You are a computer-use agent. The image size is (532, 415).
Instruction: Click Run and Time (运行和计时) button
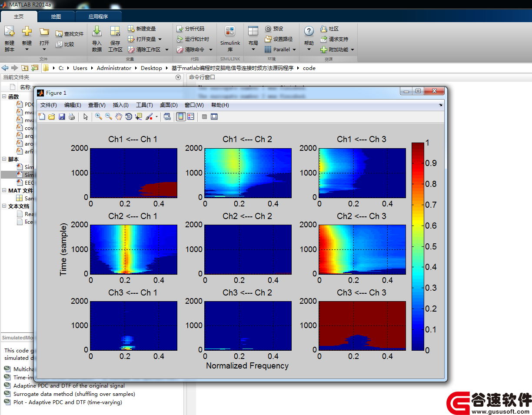click(x=193, y=39)
